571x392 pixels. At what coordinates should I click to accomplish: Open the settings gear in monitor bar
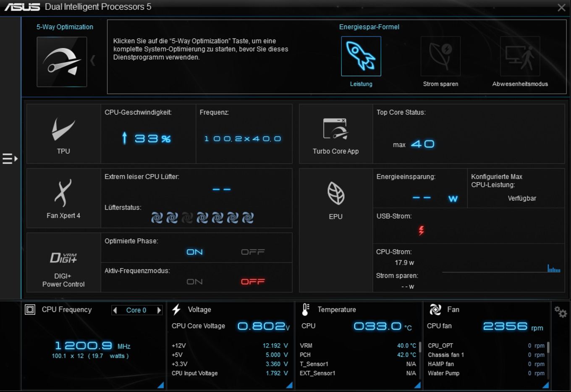pyautogui.click(x=561, y=312)
